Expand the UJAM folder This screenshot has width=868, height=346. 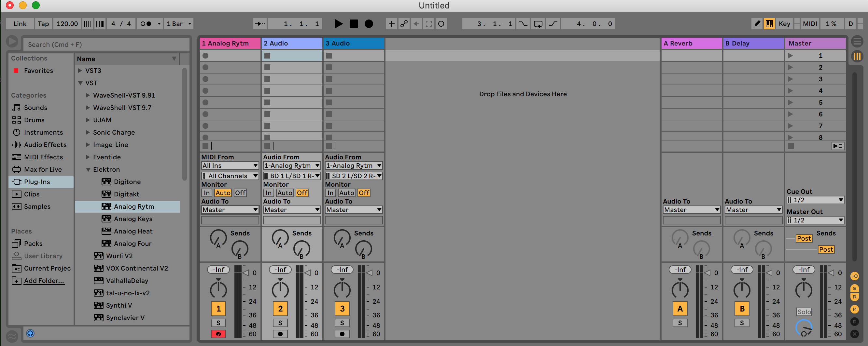click(x=88, y=120)
